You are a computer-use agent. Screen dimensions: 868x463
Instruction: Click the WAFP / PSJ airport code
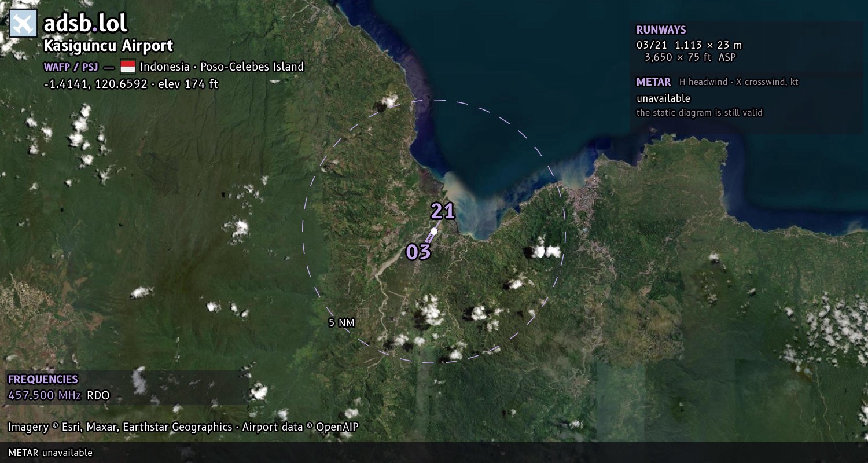pos(71,67)
